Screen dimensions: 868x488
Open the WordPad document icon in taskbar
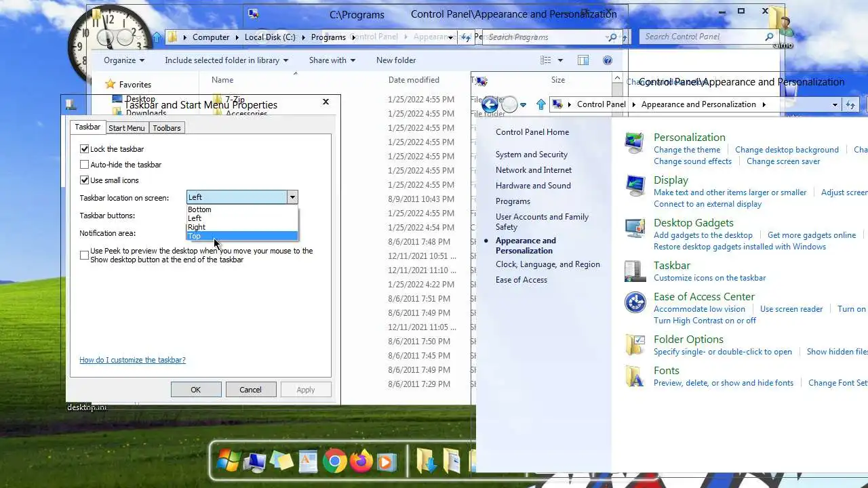click(308, 462)
